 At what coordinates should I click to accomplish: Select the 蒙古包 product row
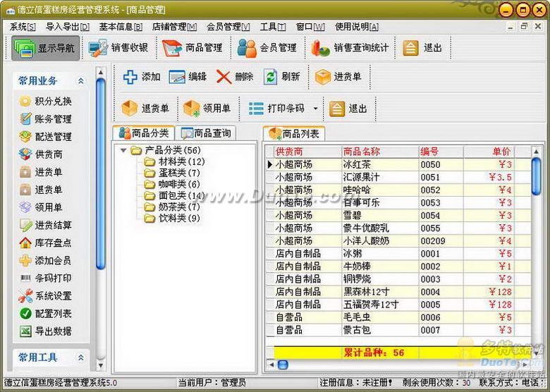(399, 330)
